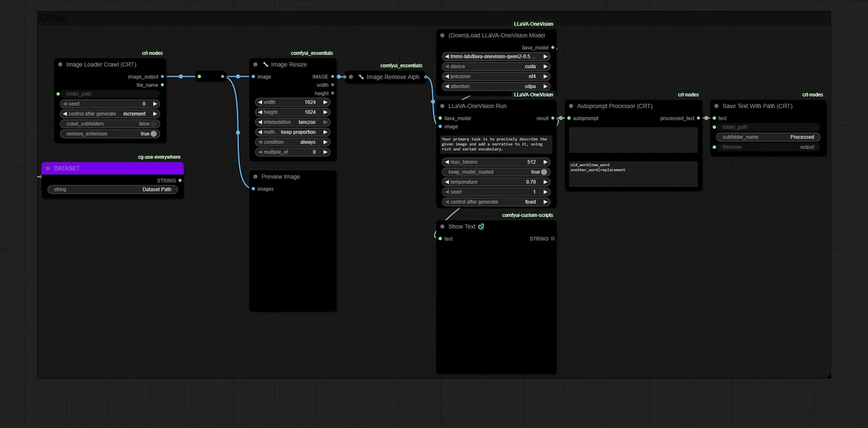The height and width of the screenshot is (428, 868).
Task: Click the crt-nodes badge above Image Loader Crawl
Action: click(x=153, y=53)
